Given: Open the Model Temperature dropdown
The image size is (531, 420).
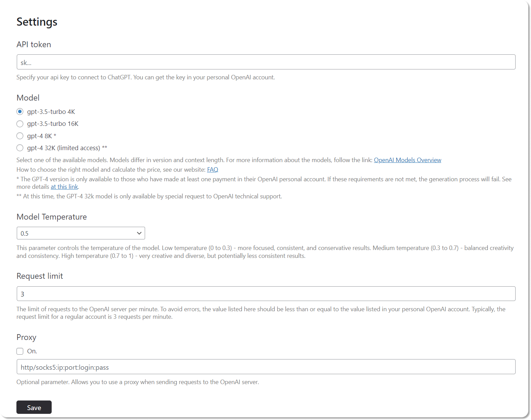Looking at the screenshot, I should point(81,233).
